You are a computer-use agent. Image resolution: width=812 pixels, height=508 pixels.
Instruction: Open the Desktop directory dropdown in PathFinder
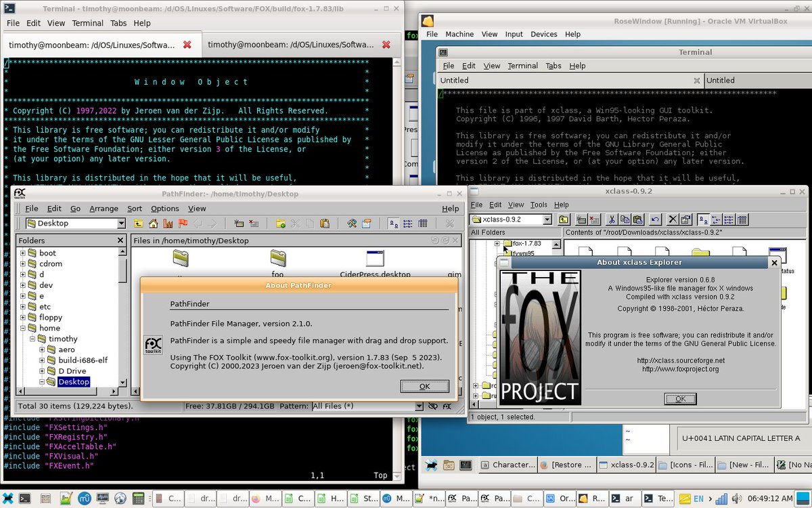click(121, 224)
